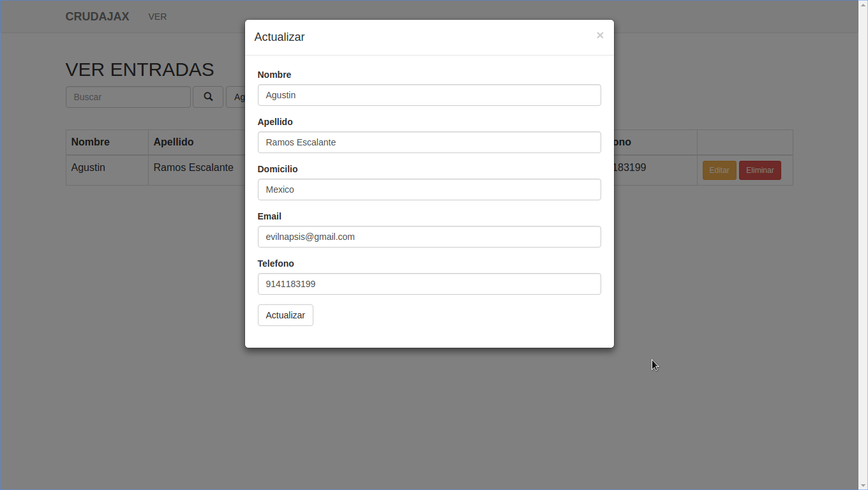The image size is (868, 490).
Task: Click the Buscar search box
Action: 128,97
